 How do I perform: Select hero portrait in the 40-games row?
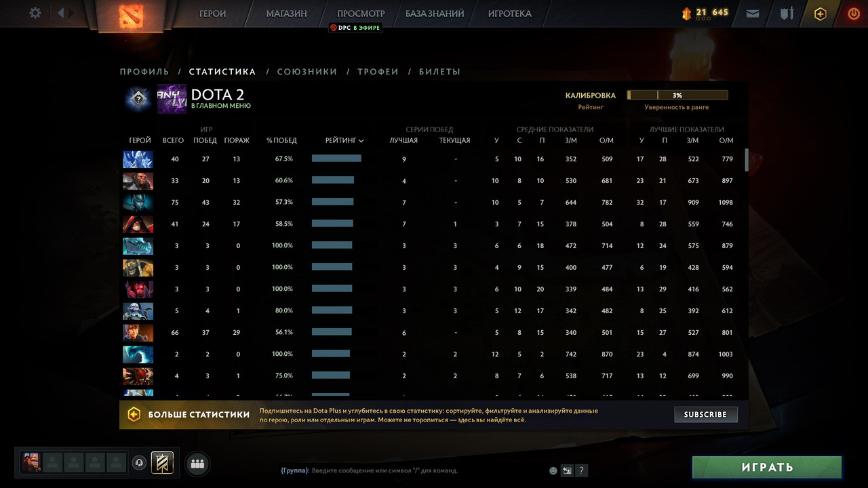pyautogui.click(x=138, y=159)
